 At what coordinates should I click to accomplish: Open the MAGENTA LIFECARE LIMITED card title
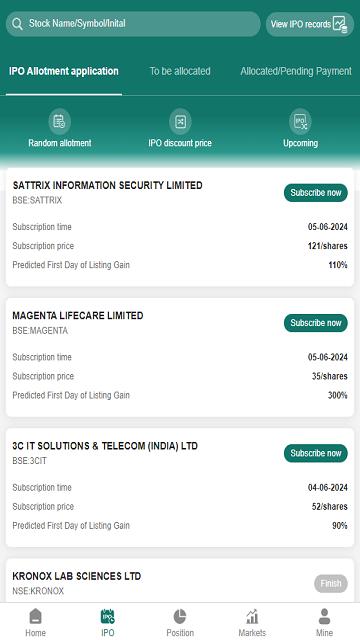(78, 316)
